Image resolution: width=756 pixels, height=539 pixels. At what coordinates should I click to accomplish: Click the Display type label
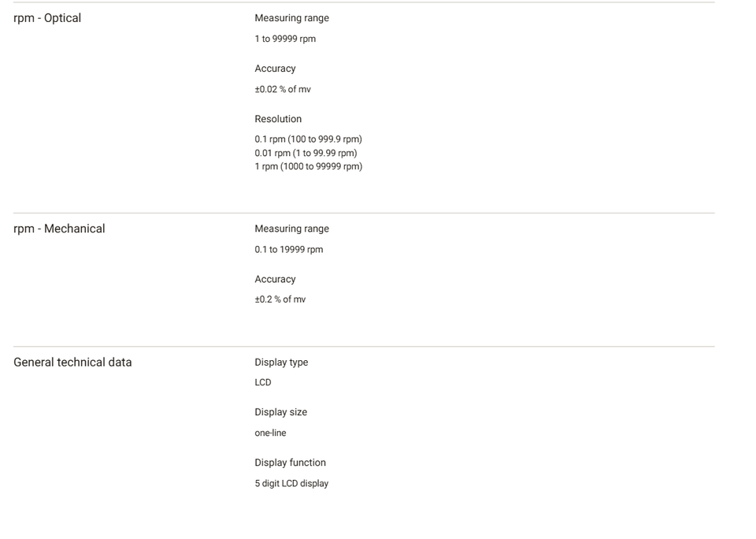point(281,362)
